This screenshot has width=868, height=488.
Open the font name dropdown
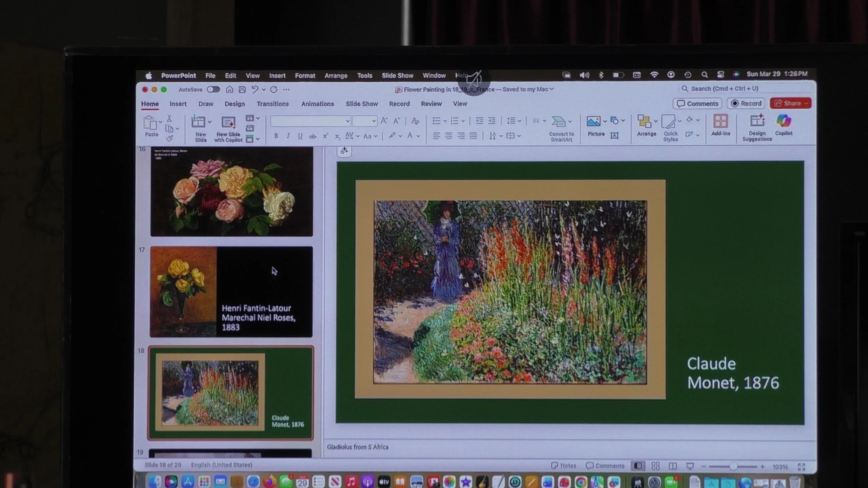point(347,121)
